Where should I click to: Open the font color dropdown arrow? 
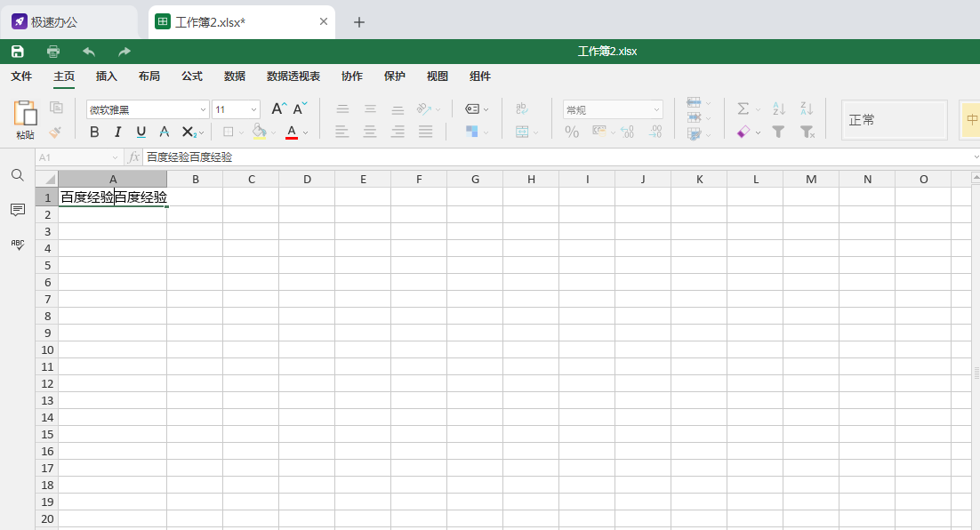click(305, 133)
